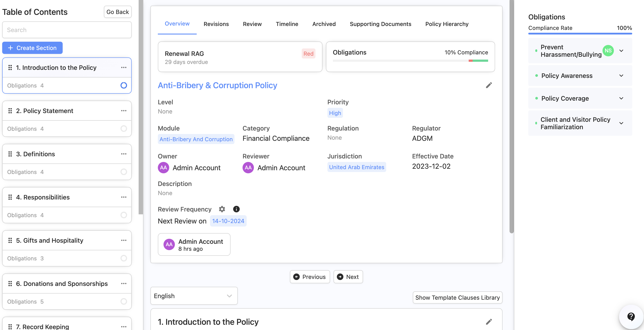Expand the Policy Awareness obligation
The image size is (644, 330).
(x=621, y=76)
